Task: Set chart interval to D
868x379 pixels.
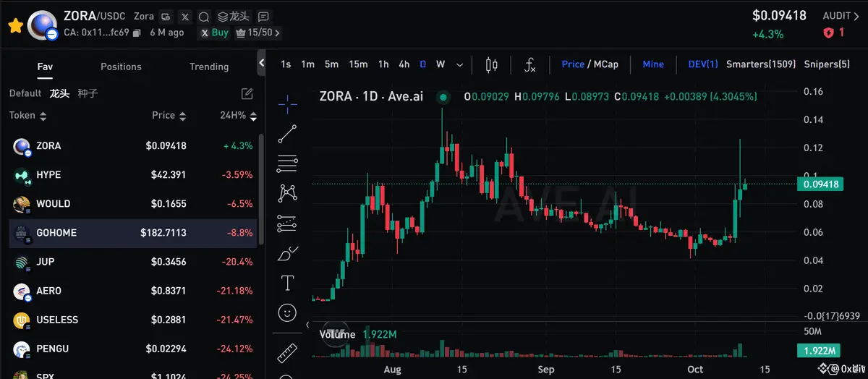Action: (423, 64)
